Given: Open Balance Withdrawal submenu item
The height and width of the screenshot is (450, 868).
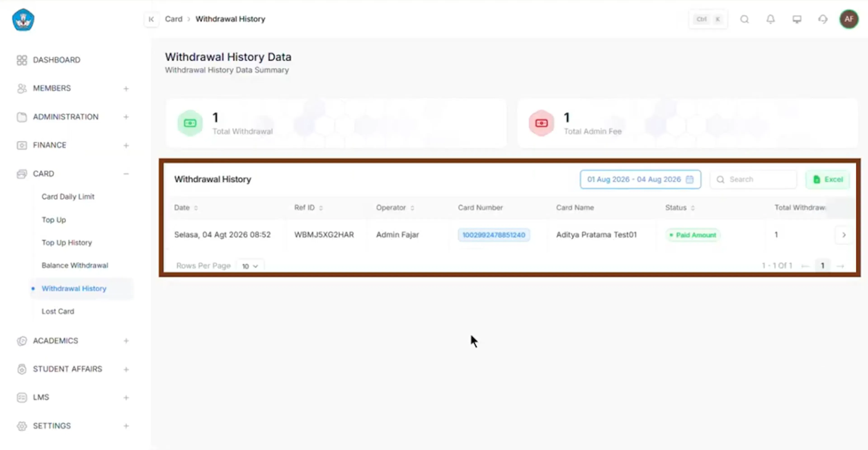Looking at the screenshot, I should [75, 265].
